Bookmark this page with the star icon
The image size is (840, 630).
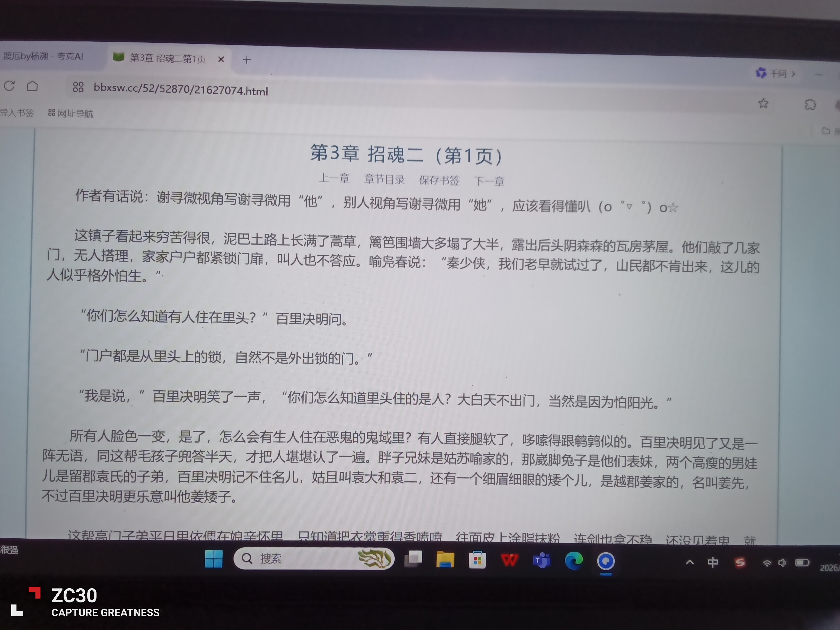(763, 103)
